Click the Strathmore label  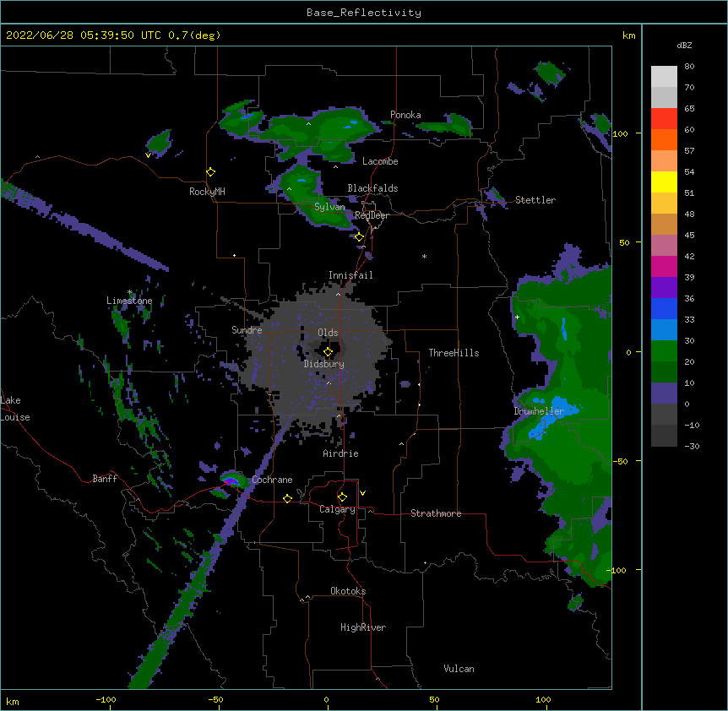[436, 513]
